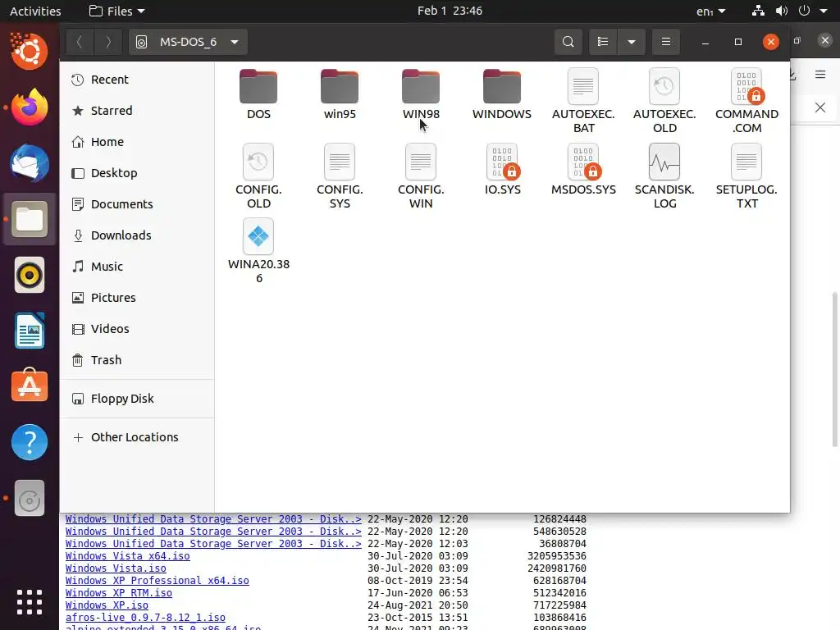Launch Firefox from the dock
Viewport: 840px width, 630px height.
coord(30,107)
